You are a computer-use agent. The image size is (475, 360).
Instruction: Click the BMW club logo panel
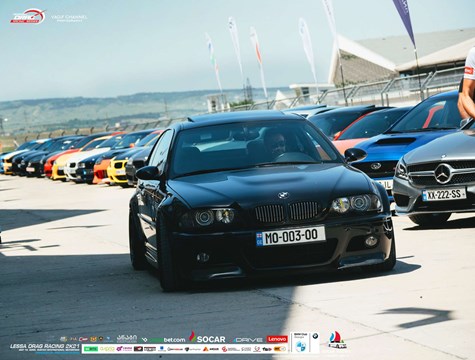(305, 342)
